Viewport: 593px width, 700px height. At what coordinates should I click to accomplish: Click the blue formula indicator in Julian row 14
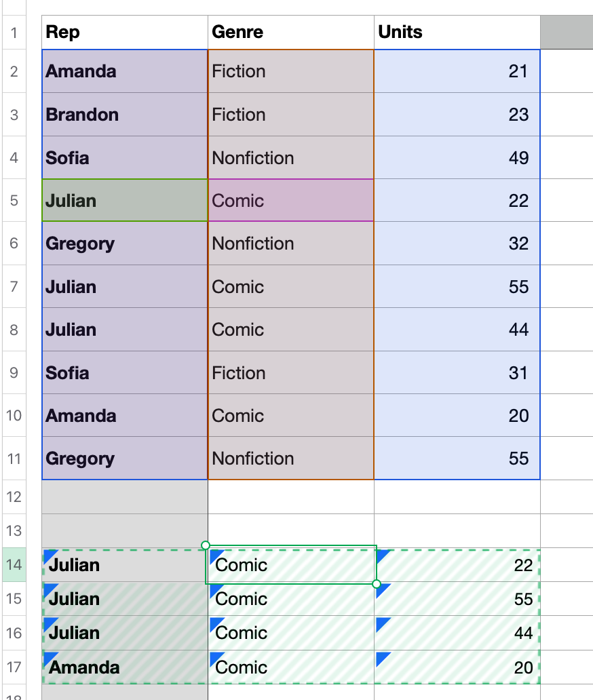click(x=50, y=556)
